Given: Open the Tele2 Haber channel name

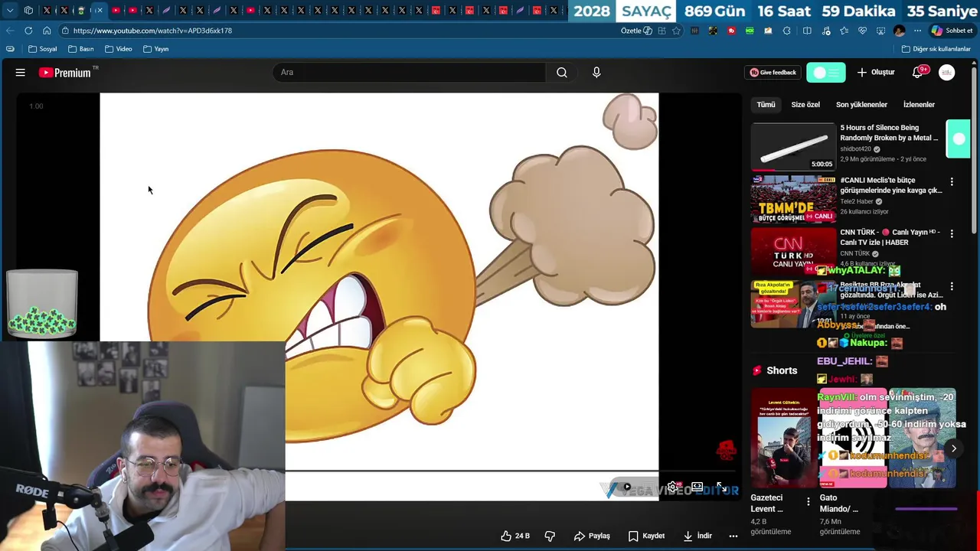Looking at the screenshot, I should (x=857, y=201).
